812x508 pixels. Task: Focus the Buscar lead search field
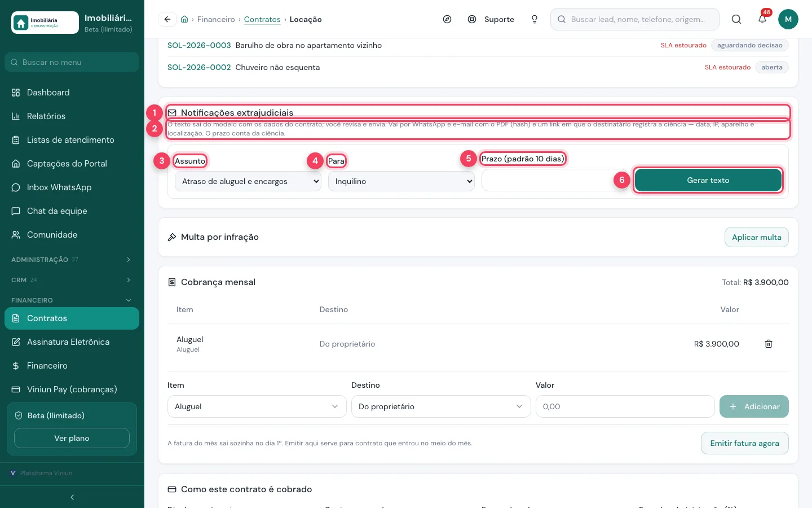(x=635, y=19)
